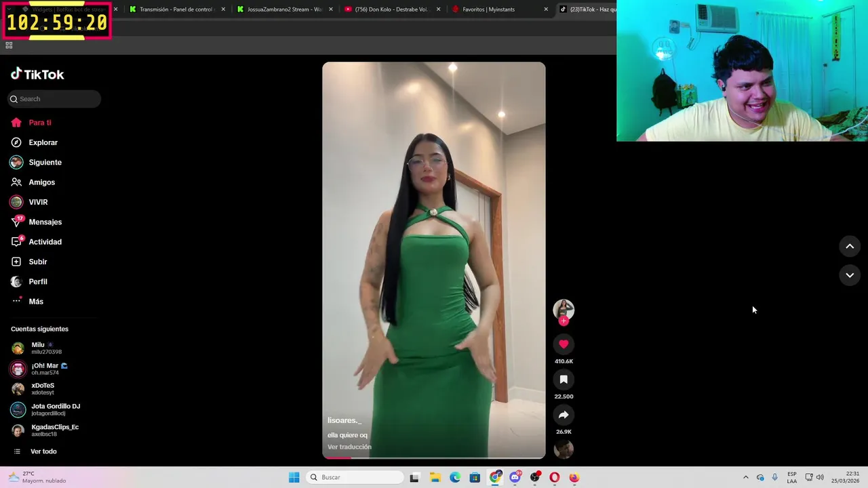
Task: Show hidden system tray icons
Action: tap(746, 477)
